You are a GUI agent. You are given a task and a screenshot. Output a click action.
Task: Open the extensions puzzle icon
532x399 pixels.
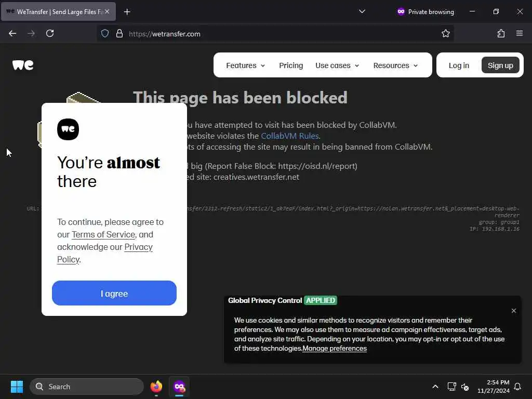point(501,33)
